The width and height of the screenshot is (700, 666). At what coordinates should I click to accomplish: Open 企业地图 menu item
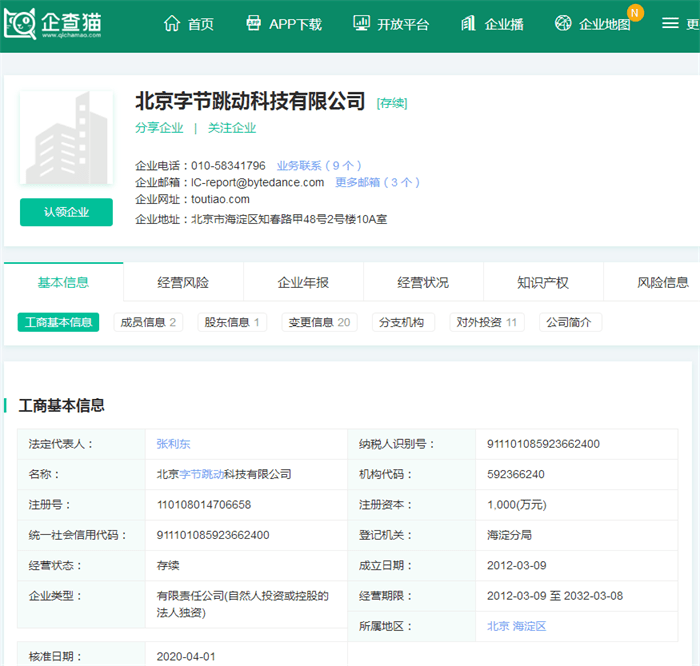604,24
